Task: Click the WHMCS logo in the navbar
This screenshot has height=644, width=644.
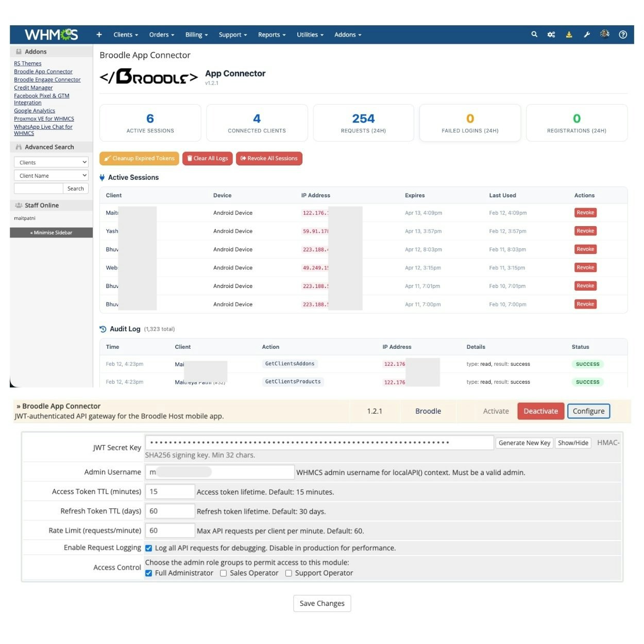Action: click(50, 35)
